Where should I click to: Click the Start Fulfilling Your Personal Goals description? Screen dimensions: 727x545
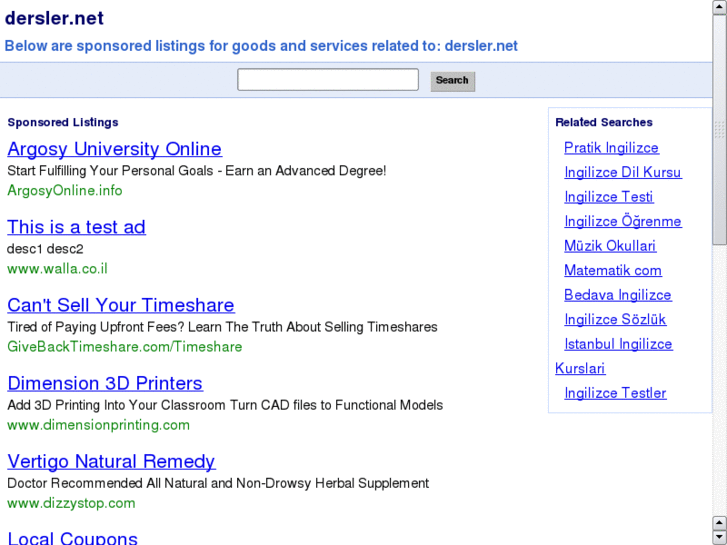[197, 171]
